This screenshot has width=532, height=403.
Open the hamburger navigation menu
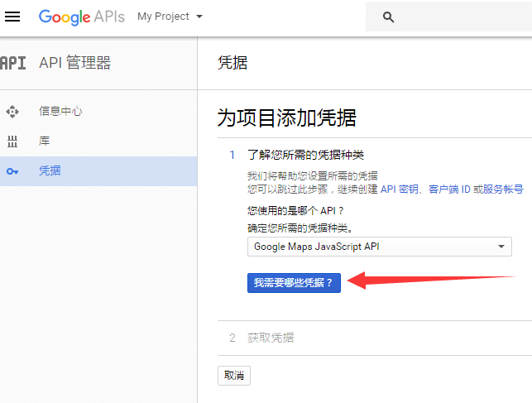[x=12, y=17]
